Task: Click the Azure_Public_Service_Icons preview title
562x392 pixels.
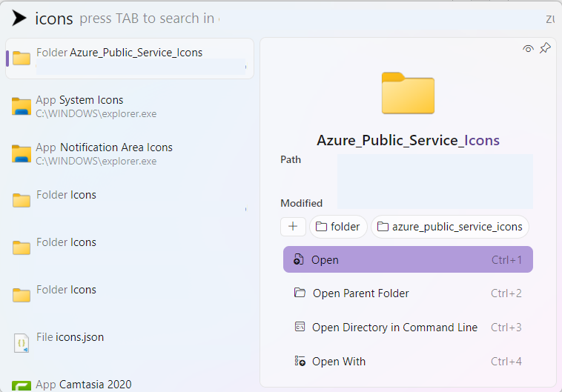Action: pyautogui.click(x=408, y=140)
